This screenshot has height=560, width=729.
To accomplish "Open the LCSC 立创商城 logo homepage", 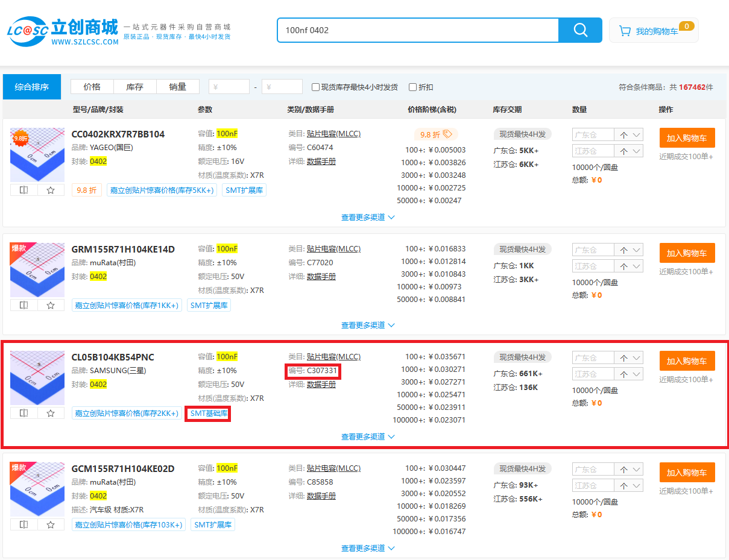I will point(63,31).
